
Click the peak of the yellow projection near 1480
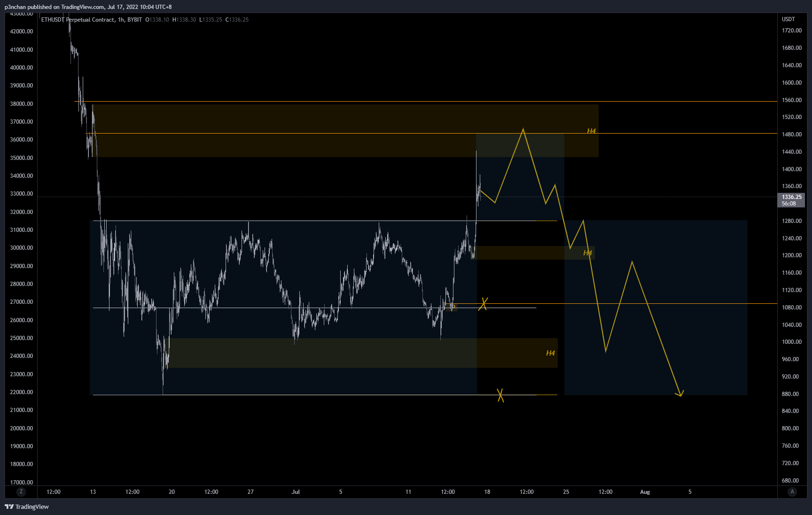tap(523, 129)
